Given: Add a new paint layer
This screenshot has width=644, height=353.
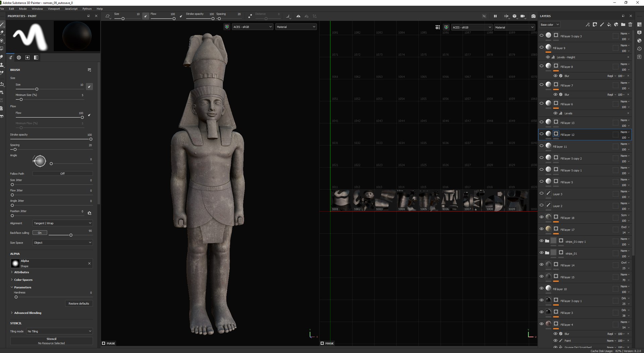Looking at the screenshot, I should [602, 24].
